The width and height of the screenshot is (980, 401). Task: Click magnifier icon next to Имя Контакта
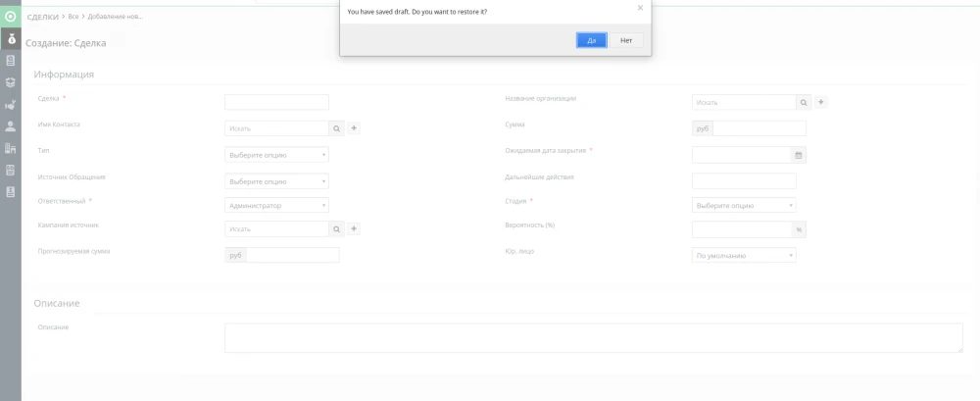click(337, 128)
